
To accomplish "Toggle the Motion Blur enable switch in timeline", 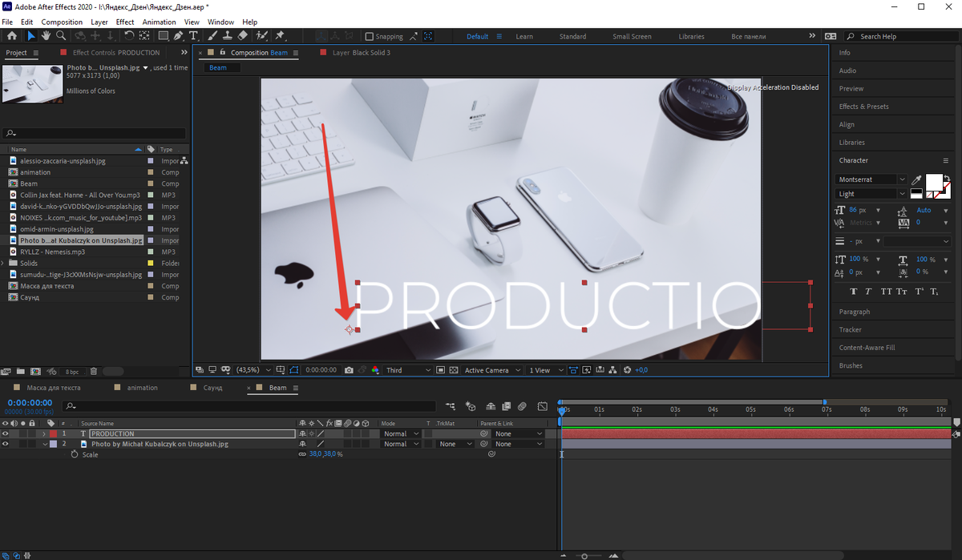I will (x=522, y=406).
